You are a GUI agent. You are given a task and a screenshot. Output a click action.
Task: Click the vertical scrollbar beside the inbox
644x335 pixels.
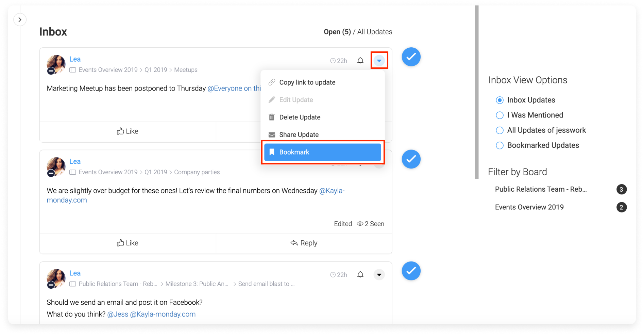(476, 92)
